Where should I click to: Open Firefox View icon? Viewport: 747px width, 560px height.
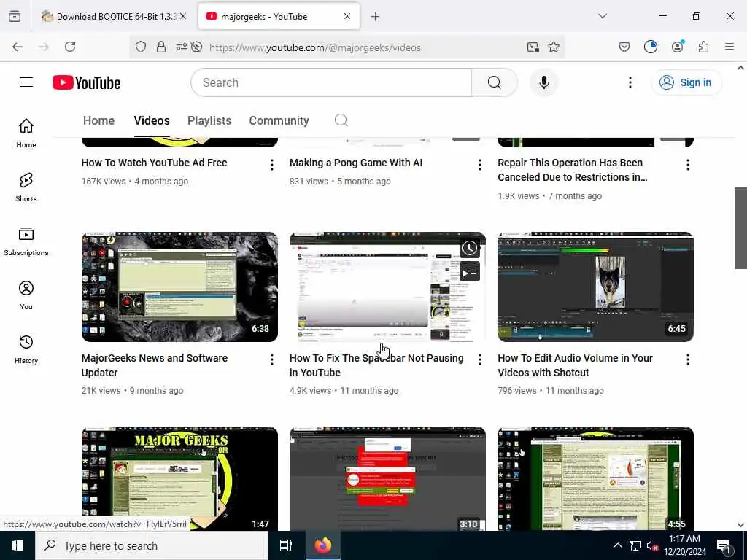coord(15,16)
